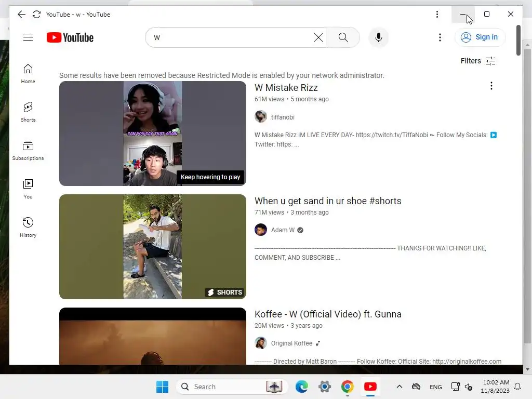Open the You section in the sidebar
This screenshot has width=532, height=399.
point(28,189)
